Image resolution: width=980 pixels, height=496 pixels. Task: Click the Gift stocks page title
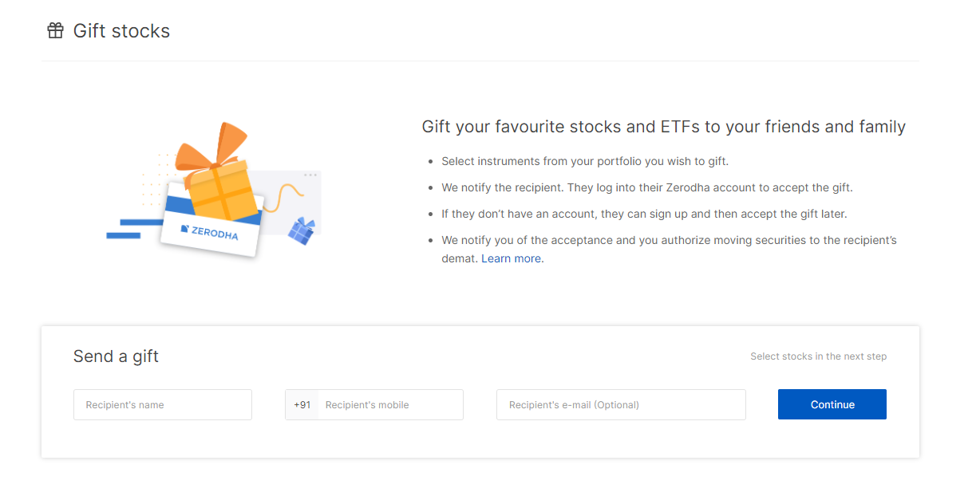click(x=121, y=31)
